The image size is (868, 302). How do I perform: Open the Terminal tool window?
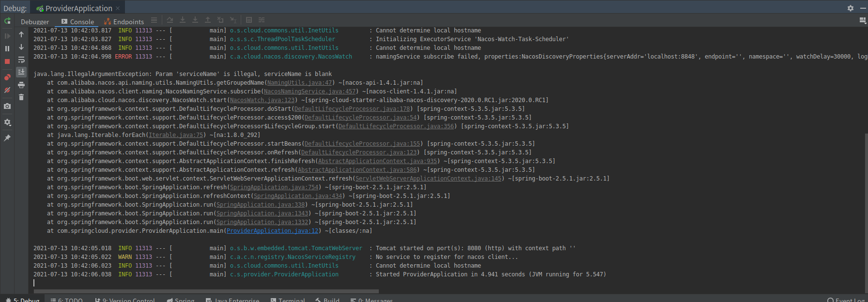tap(288, 300)
